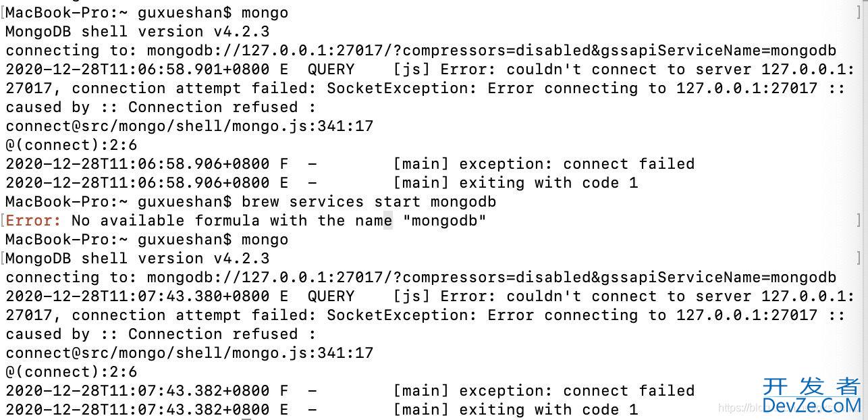Click the 11:06:58.906 F severity timestamp
This screenshot has width=868, height=420.
pos(137,163)
